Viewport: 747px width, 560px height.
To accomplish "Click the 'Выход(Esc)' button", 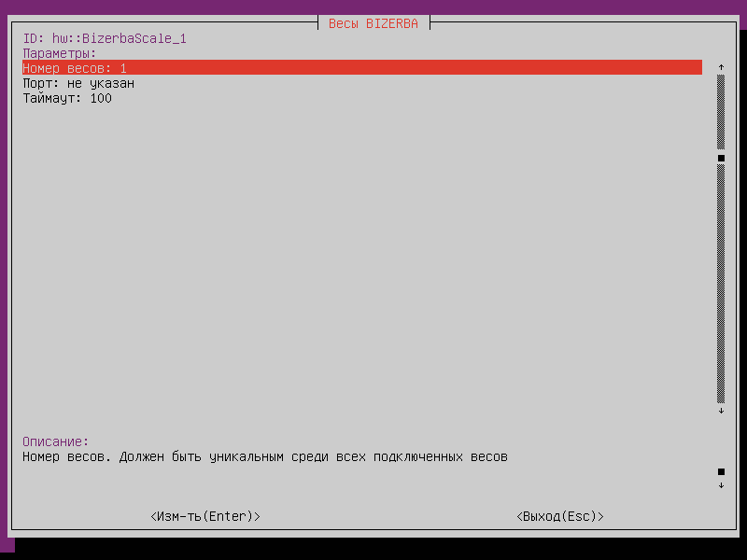I will click(560, 516).
